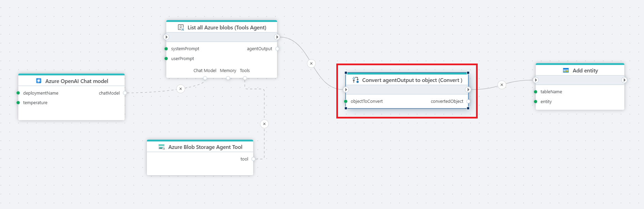Click the systemPrompt input port
The width and height of the screenshot is (644, 209).
(x=166, y=49)
